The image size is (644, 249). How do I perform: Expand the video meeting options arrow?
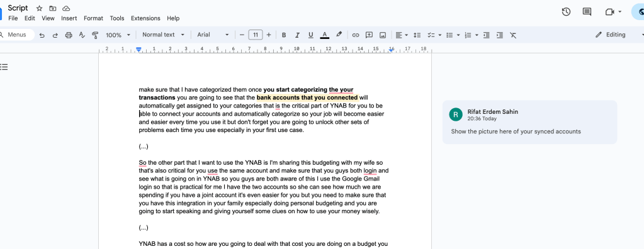pos(620,12)
